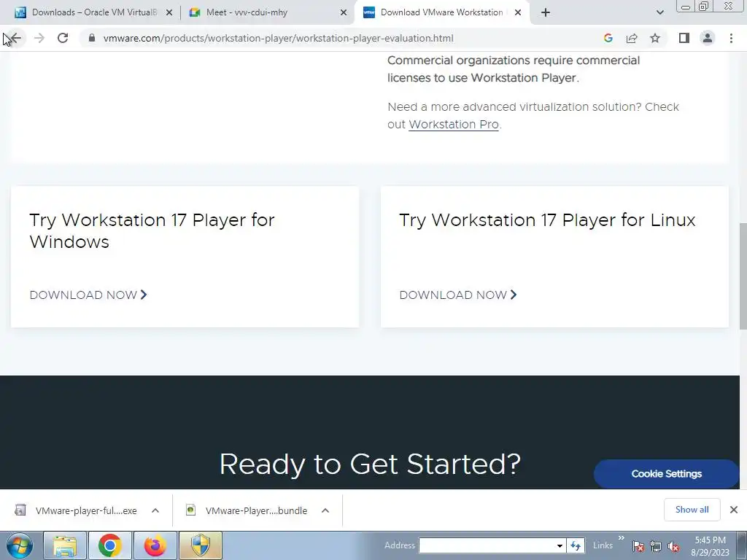This screenshot has height=560, width=747.
Task: Go back using the browser back arrow
Action: pyautogui.click(x=15, y=38)
